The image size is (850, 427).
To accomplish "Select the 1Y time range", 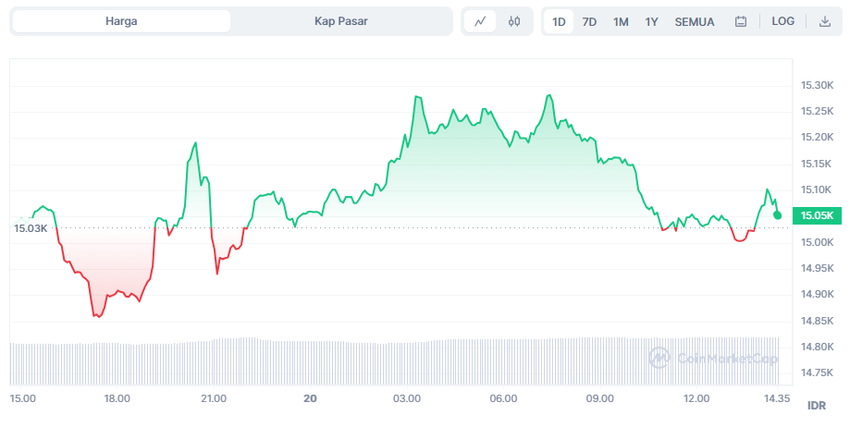I will (652, 21).
